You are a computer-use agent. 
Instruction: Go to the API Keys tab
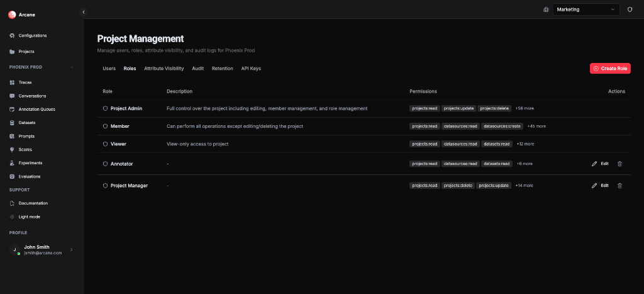coord(251,69)
